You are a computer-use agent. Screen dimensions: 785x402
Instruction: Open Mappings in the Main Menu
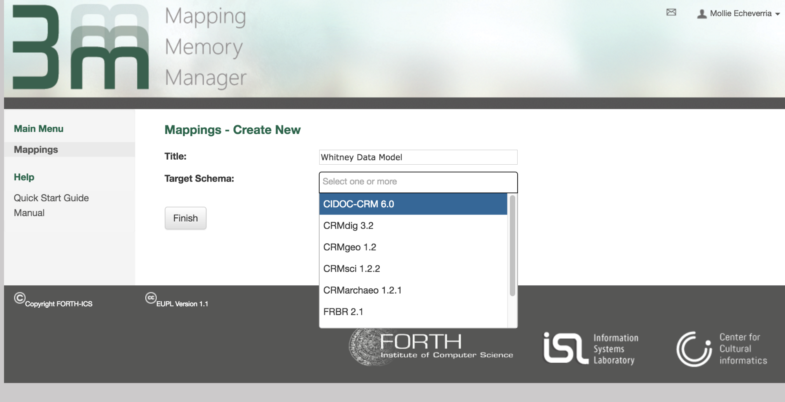pyautogui.click(x=36, y=150)
